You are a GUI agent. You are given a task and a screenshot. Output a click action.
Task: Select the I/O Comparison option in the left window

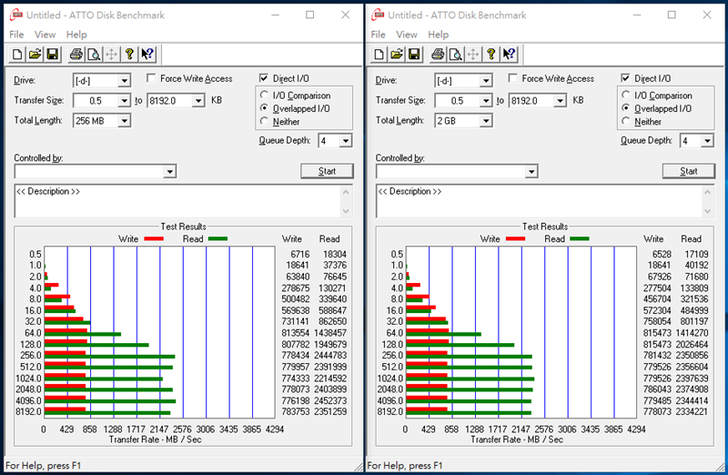[x=265, y=95]
